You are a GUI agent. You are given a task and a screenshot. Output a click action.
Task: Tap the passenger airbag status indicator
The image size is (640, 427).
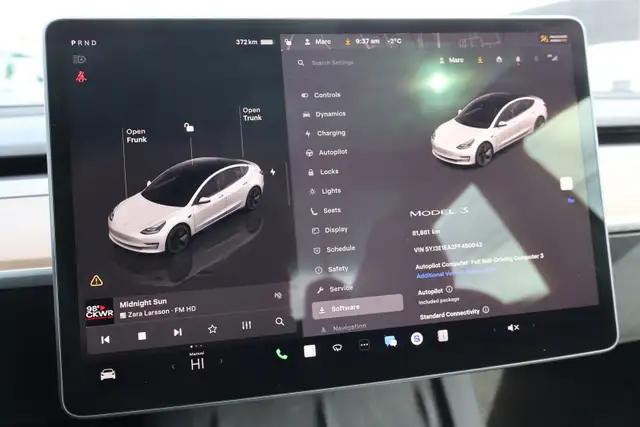tap(553, 39)
